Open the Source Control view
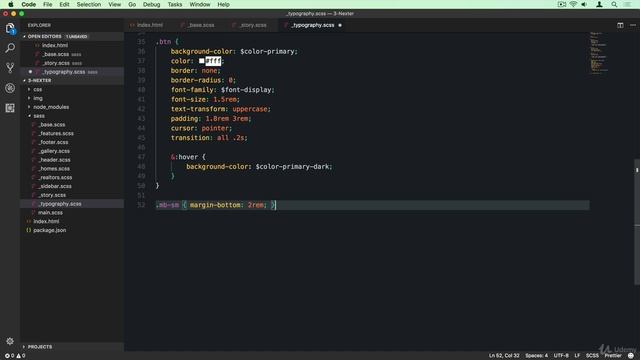The width and height of the screenshot is (640, 360). click(10, 68)
